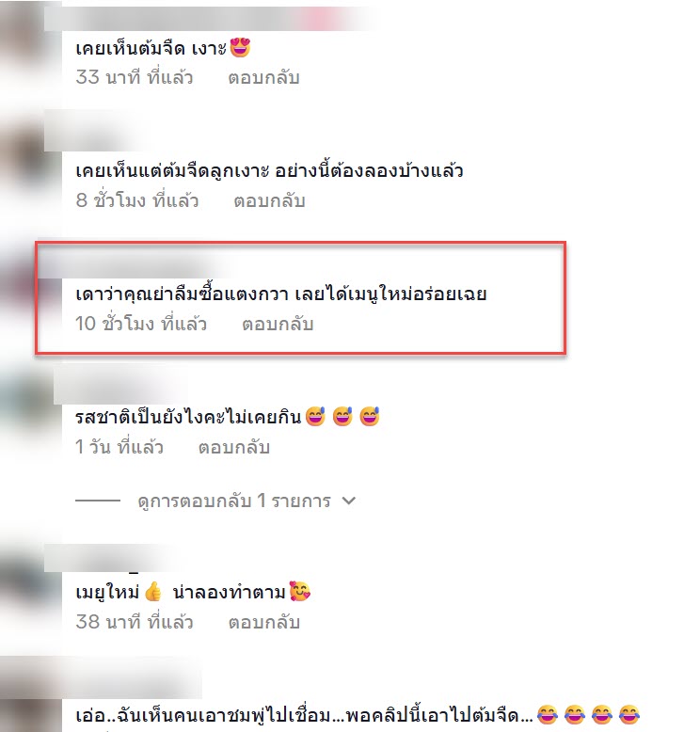
Task: Click the 10 ชั่วโมง ที่แล้ว timestamp
Action: point(141,325)
